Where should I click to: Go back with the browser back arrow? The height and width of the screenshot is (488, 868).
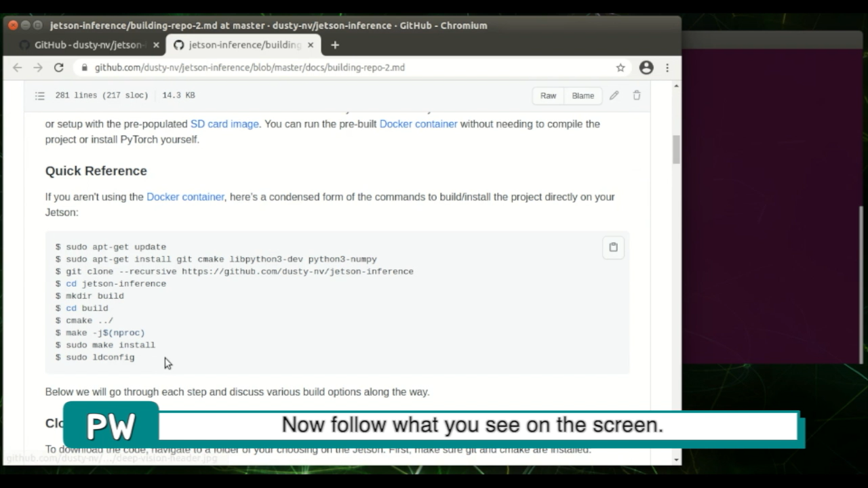click(18, 68)
